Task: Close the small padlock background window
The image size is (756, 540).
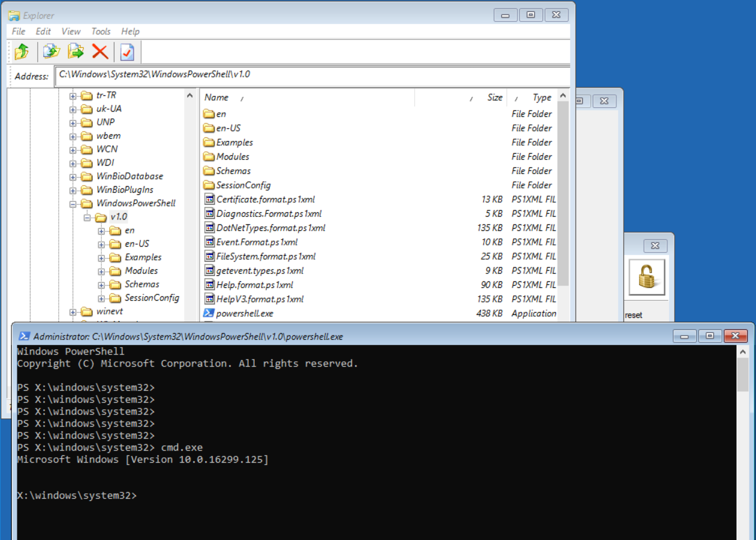Action: point(655,245)
